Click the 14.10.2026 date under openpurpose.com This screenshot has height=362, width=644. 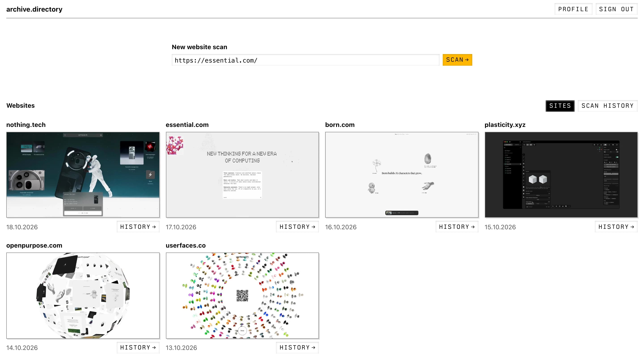pos(22,348)
